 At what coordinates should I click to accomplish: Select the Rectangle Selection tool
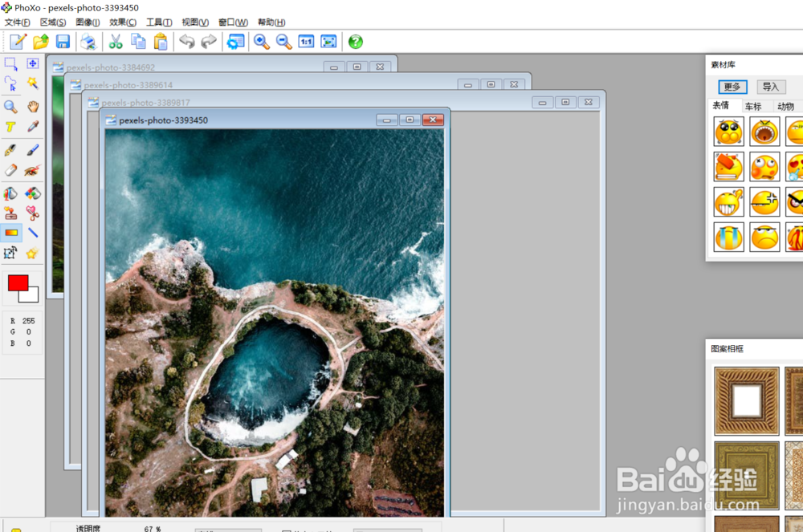click(x=10, y=64)
